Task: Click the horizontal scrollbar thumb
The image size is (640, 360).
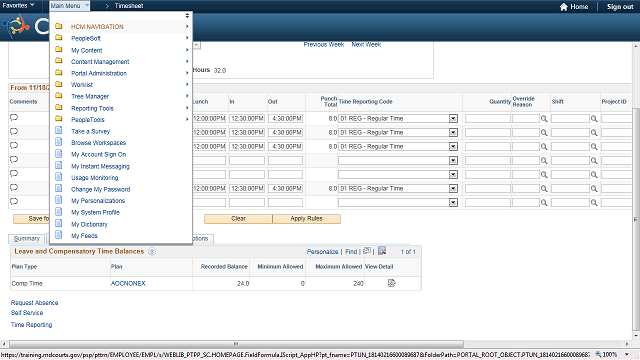Action: coord(236,344)
